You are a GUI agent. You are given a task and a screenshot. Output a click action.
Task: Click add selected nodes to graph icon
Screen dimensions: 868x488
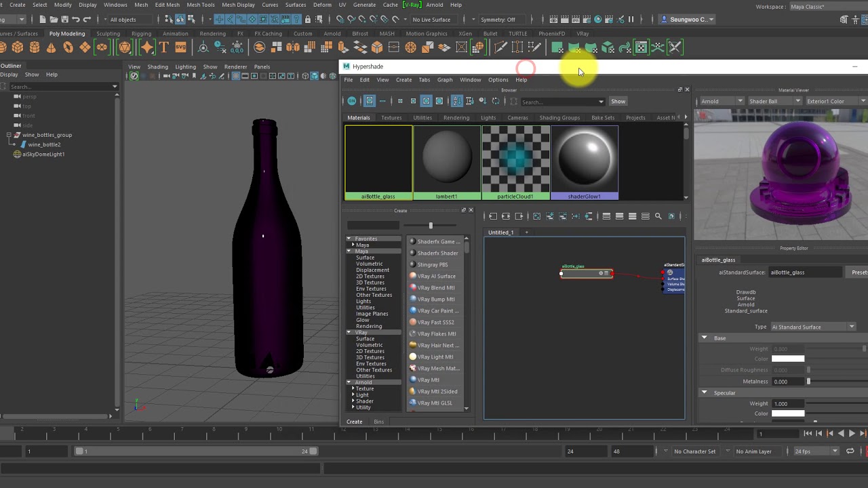(x=550, y=216)
